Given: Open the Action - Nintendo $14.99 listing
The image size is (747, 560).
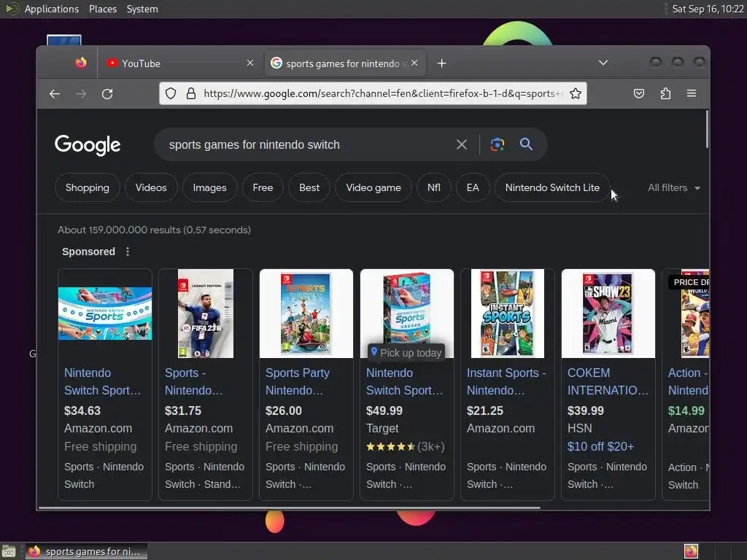Looking at the screenshot, I should [x=688, y=381].
